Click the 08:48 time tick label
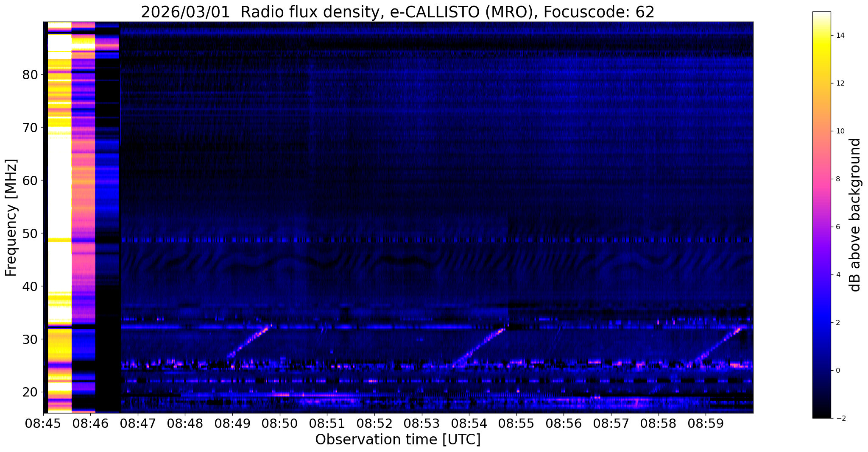868x452 pixels. (x=185, y=423)
